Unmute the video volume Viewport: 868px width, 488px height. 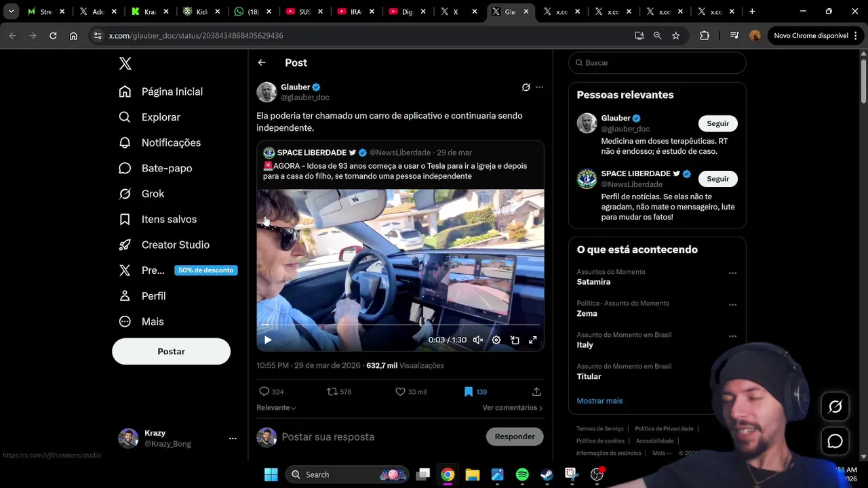pos(478,340)
